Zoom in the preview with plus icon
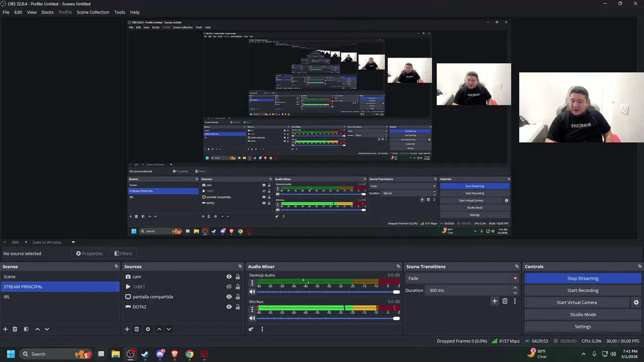This screenshot has height=362, width=644. tap(26, 242)
